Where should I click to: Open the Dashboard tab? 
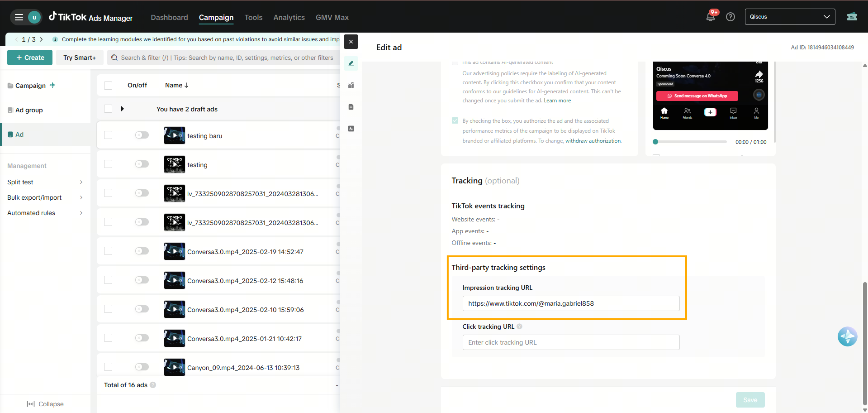169,17
